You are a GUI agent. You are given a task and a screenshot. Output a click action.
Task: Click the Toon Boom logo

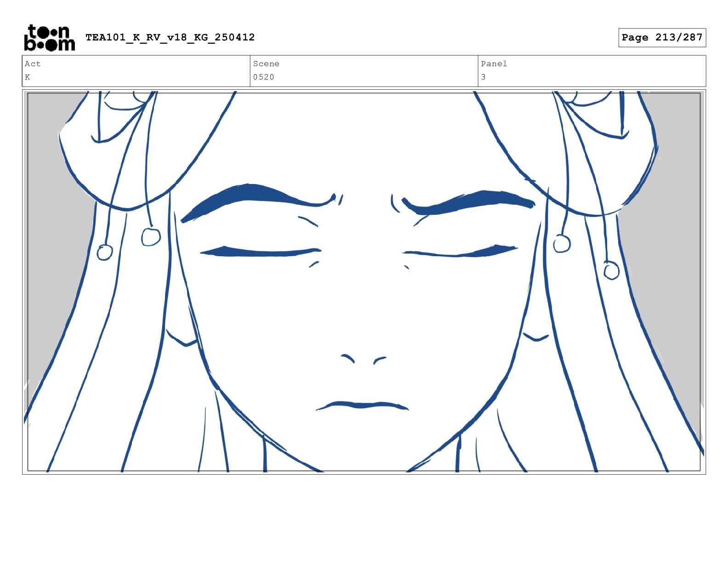click(49, 38)
